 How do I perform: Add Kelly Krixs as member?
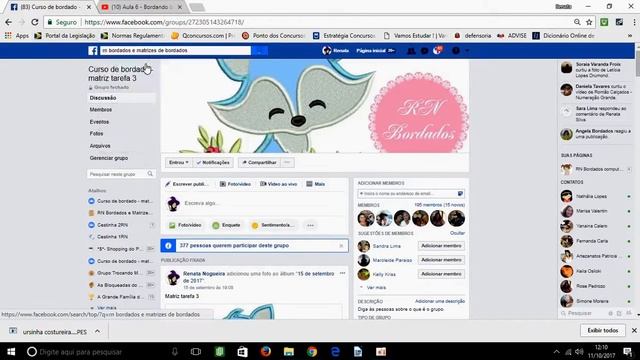click(x=441, y=274)
